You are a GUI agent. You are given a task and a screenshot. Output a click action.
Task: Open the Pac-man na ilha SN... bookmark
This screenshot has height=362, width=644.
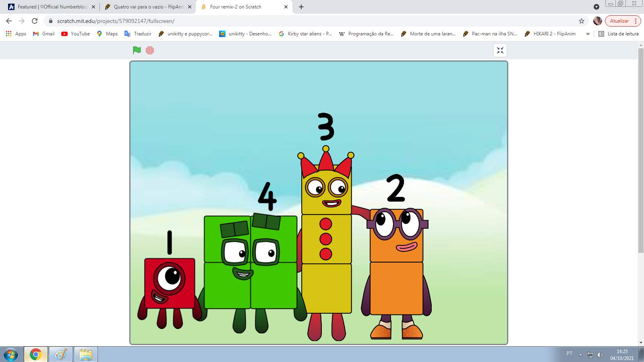click(x=490, y=34)
